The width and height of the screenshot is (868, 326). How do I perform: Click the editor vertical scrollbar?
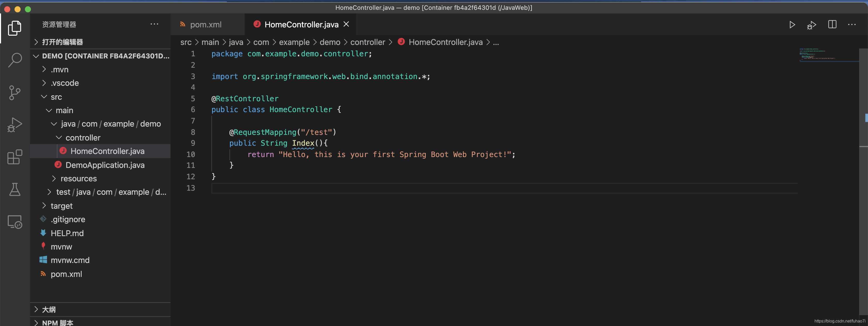[x=863, y=182]
